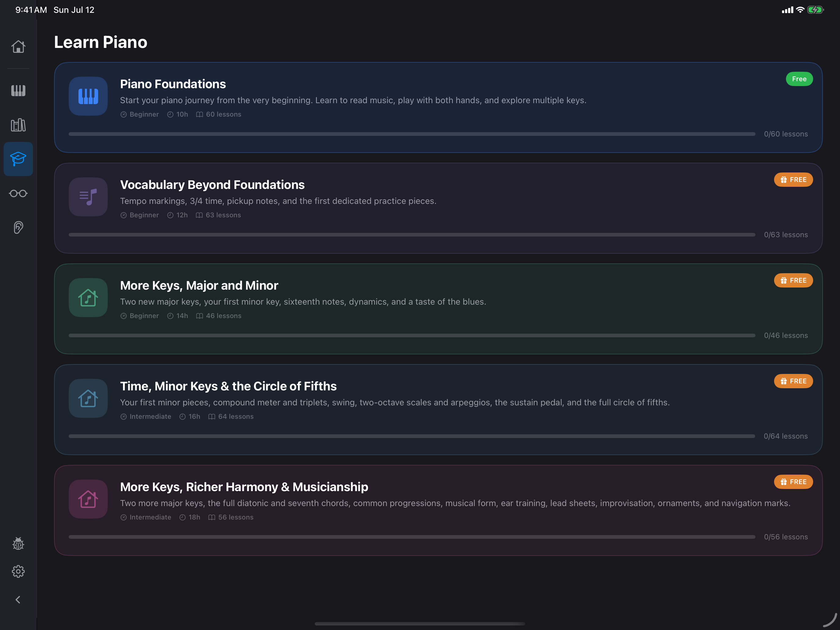Click the '56 lessons' label with book icon
Viewport: 840px width, 630px height.
point(231,517)
